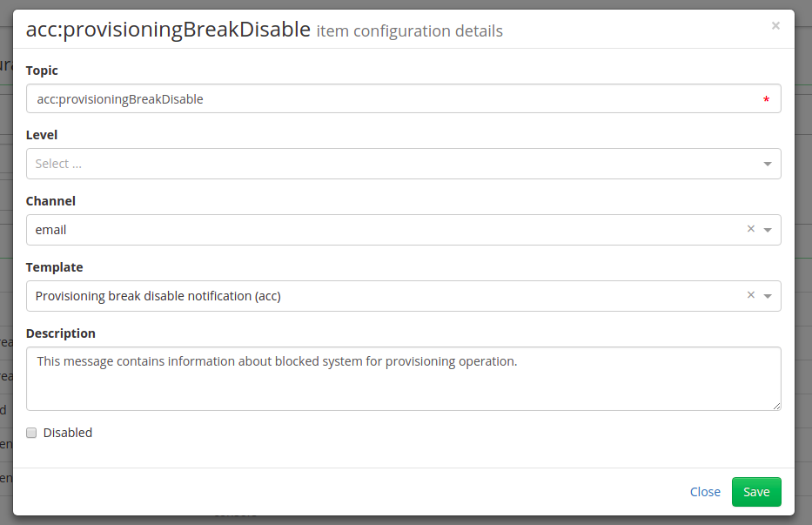Tick the Disabled checkbox
Image resolution: width=812 pixels, height=525 pixels.
[x=31, y=433]
